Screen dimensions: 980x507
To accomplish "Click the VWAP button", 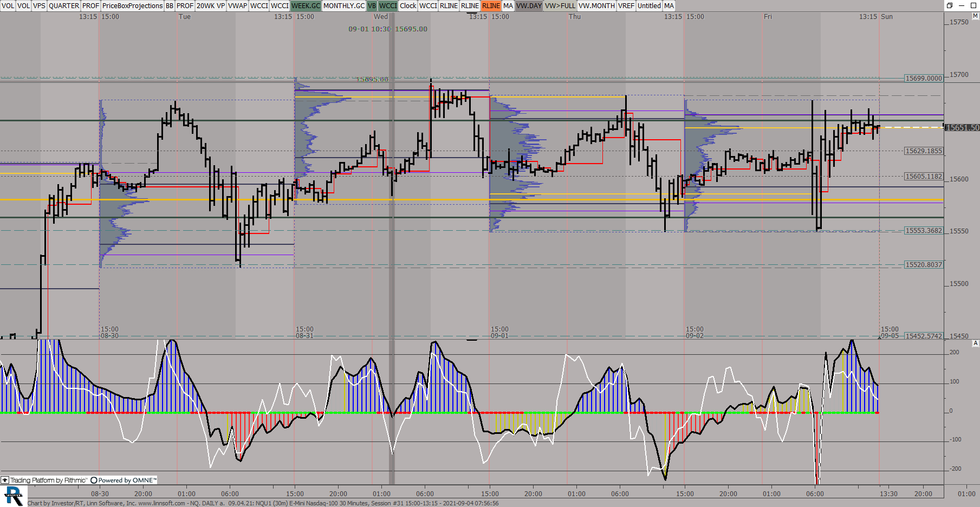I will click(x=237, y=5).
